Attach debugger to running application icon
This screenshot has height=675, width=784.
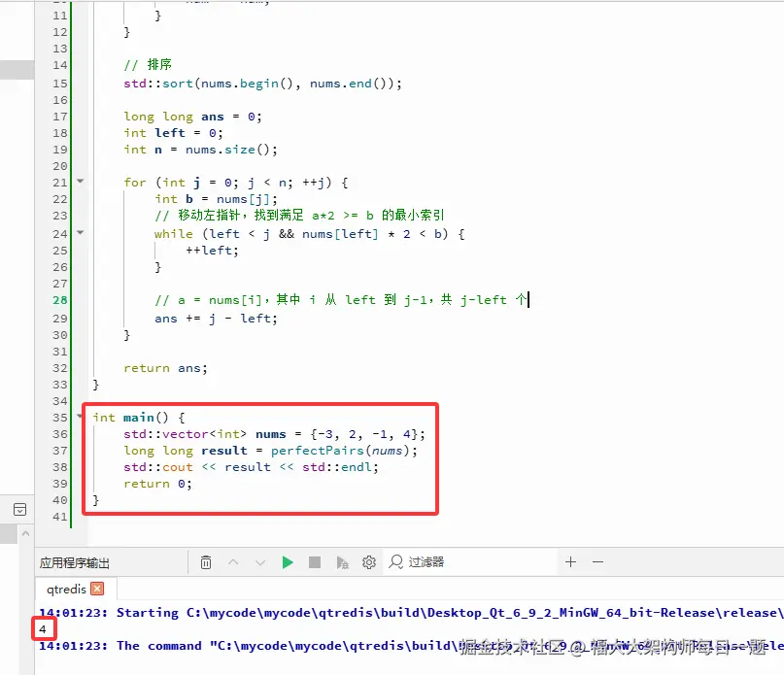tap(343, 562)
